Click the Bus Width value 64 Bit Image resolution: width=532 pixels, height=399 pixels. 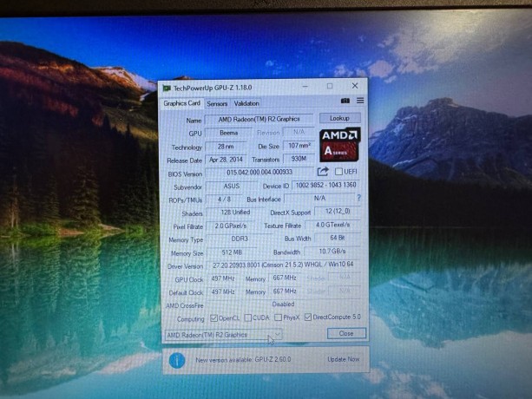tap(338, 238)
